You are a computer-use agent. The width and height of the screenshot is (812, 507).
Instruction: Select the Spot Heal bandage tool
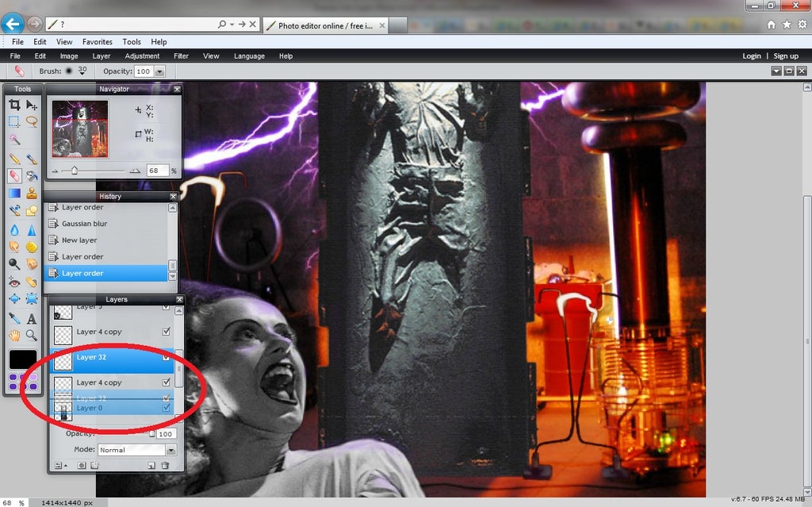pyautogui.click(x=32, y=282)
